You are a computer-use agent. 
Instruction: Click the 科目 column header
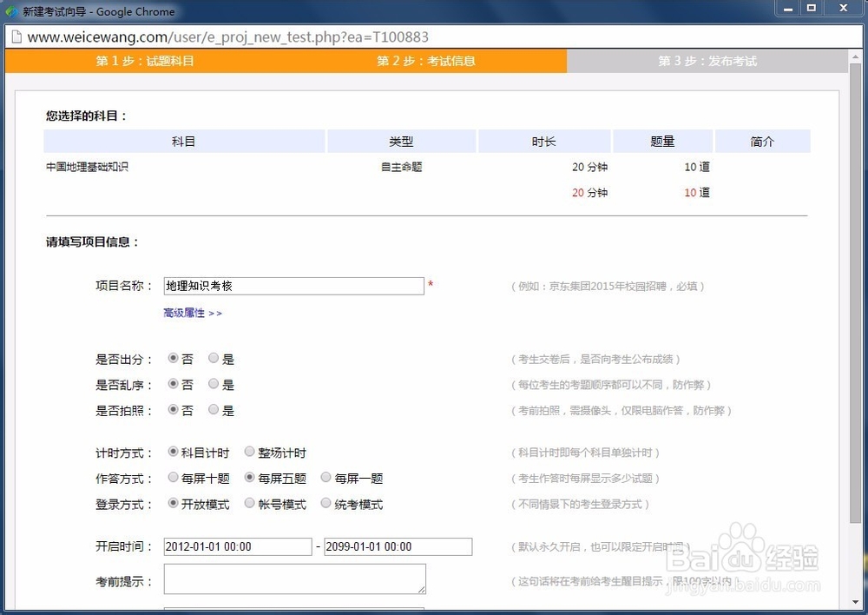pos(184,141)
